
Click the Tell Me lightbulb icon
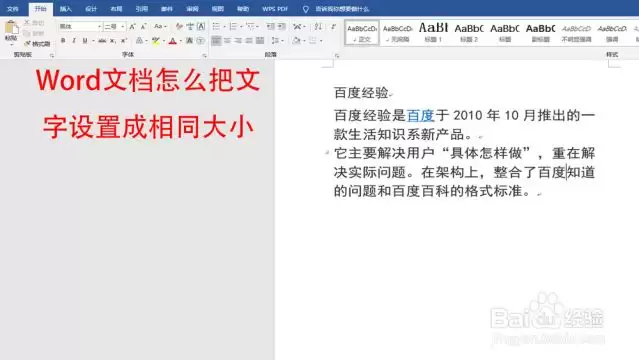306,9
